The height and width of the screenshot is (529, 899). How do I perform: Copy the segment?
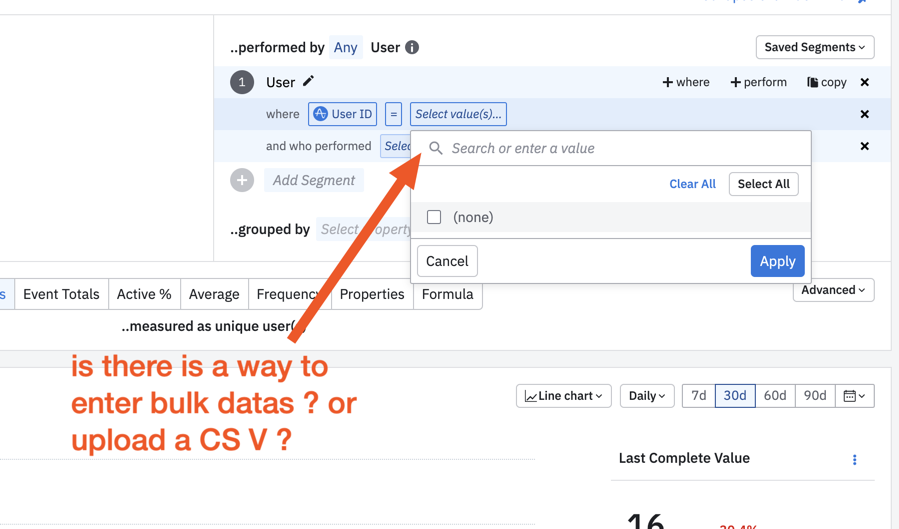click(x=827, y=82)
